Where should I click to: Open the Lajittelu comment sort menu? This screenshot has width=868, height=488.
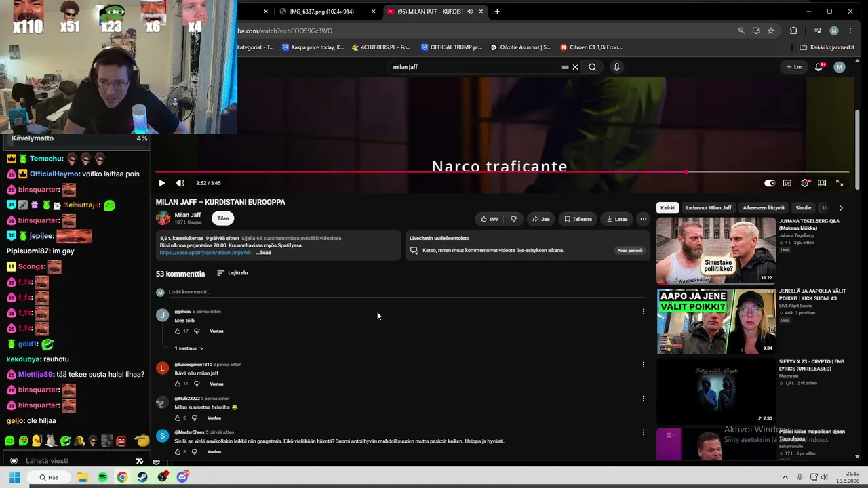233,273
